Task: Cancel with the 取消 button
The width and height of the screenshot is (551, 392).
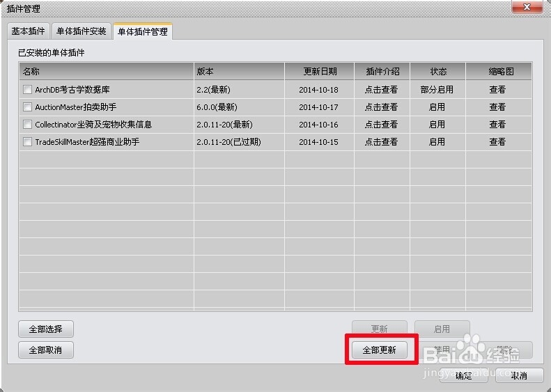Action: coord(520,375)
